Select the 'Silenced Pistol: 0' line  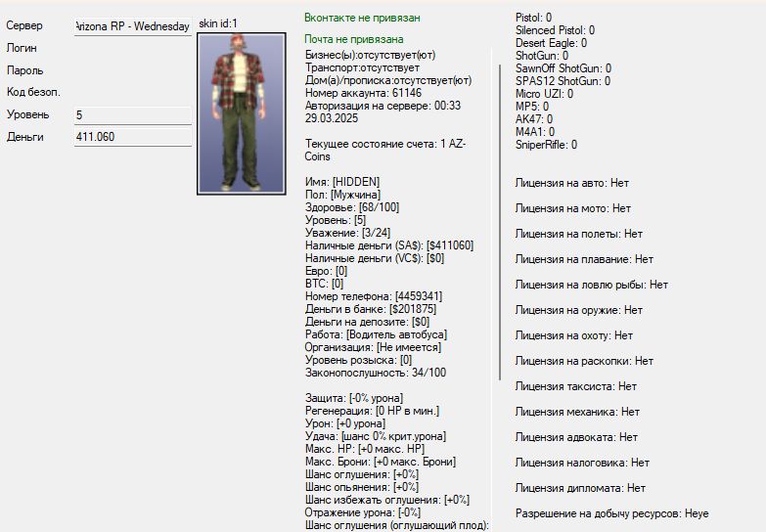pos(555,30)
